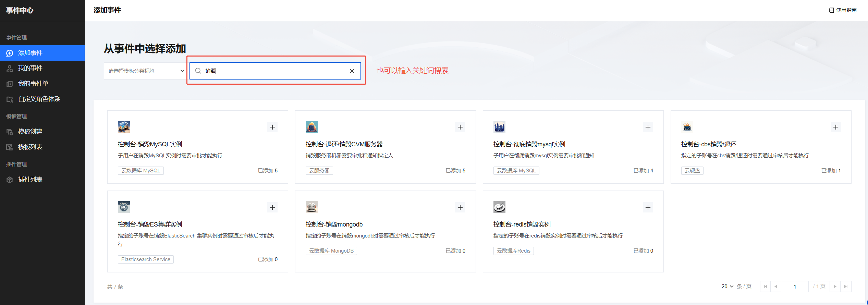Add the 控制台-销毁ES集群实例 event with plus
The image size is (868, 305).
click(x=272, y=207)
